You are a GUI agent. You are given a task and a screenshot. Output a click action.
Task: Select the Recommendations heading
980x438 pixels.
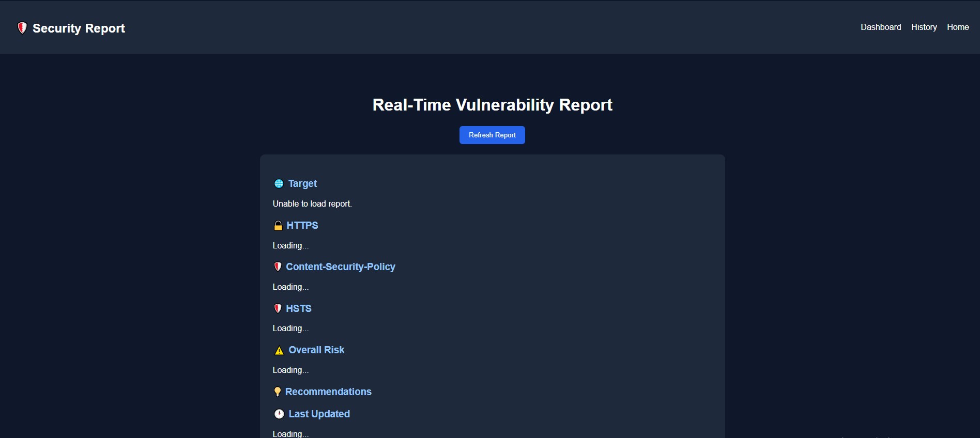(328, 392)
